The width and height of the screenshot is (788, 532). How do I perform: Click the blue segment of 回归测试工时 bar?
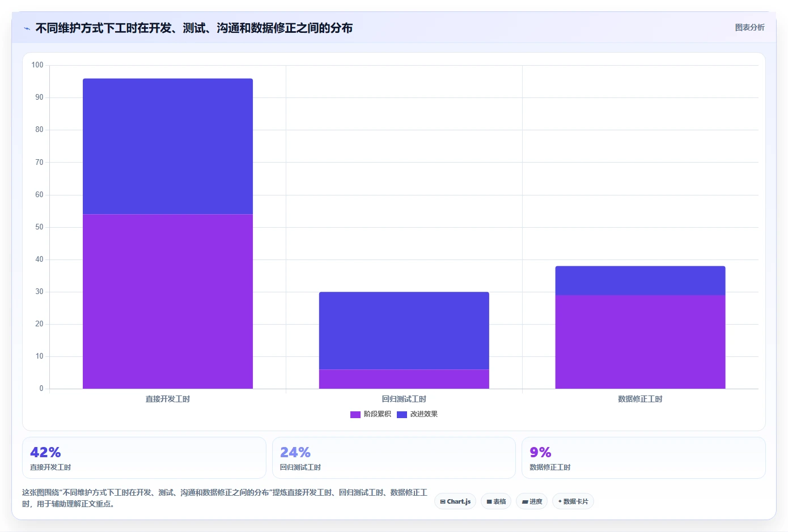pyautogui.click(x=404, y=331)
